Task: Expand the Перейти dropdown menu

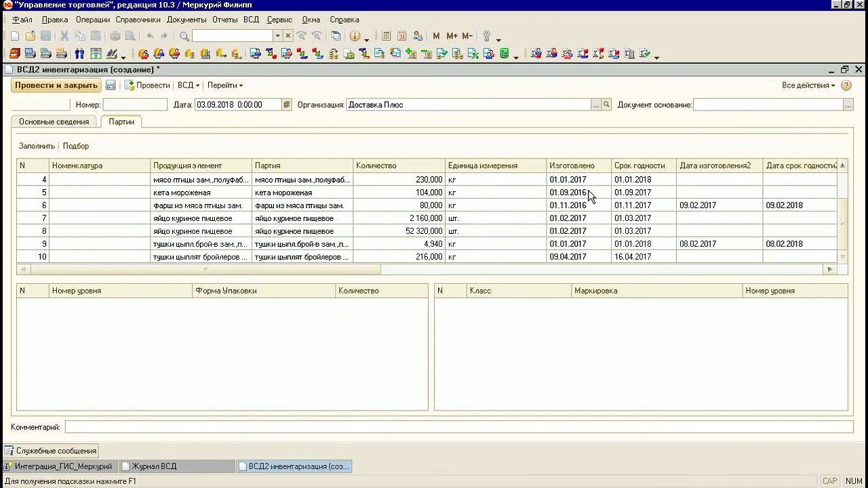Action: [x=225, y=85]
